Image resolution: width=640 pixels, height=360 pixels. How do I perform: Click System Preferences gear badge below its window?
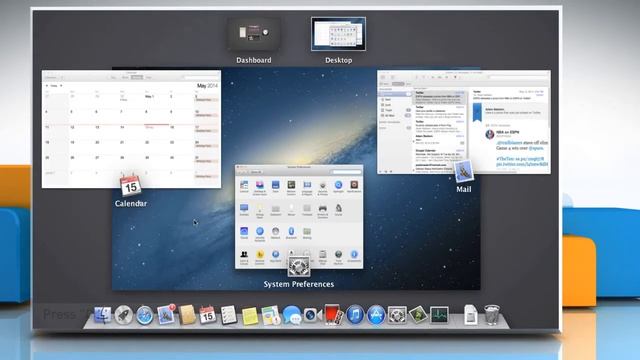(x=299, y=267)
